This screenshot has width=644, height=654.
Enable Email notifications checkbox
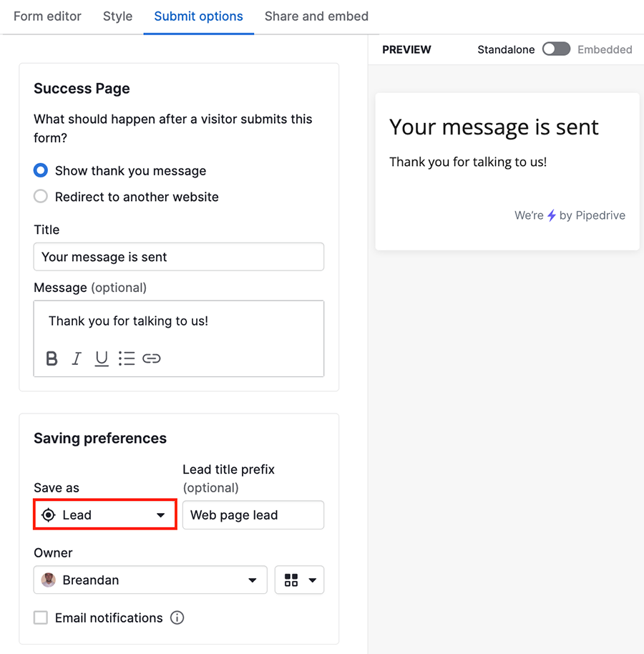41,618
